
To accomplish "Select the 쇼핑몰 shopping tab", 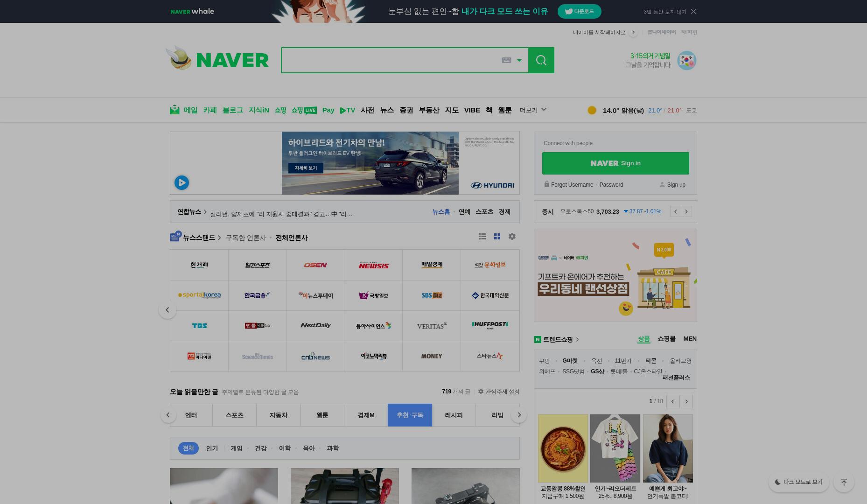I will pos(666,339).
